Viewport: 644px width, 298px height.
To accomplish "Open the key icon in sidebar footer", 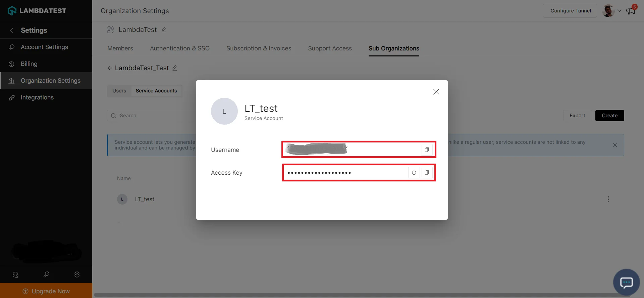I will pos(46,274).
